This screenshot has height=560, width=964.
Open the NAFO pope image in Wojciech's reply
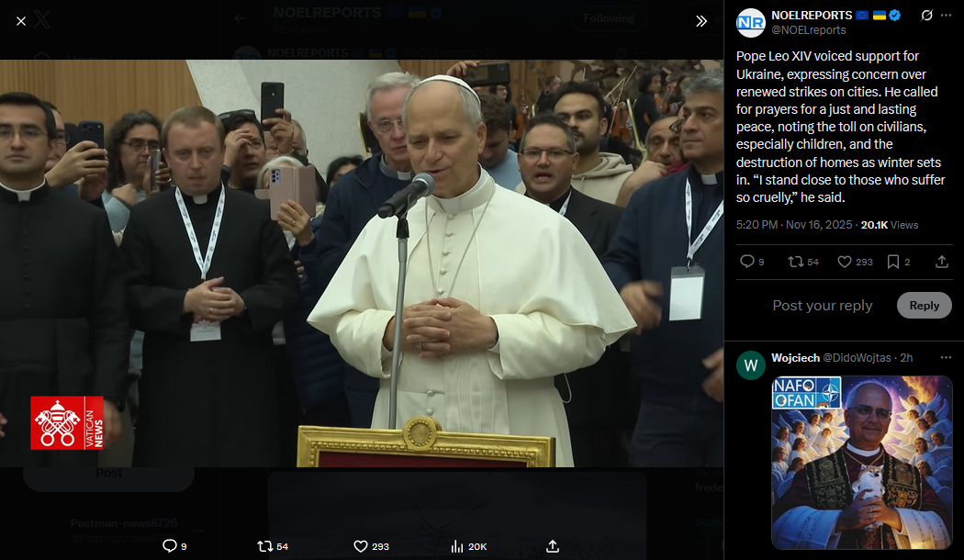(x=862, y=463)
